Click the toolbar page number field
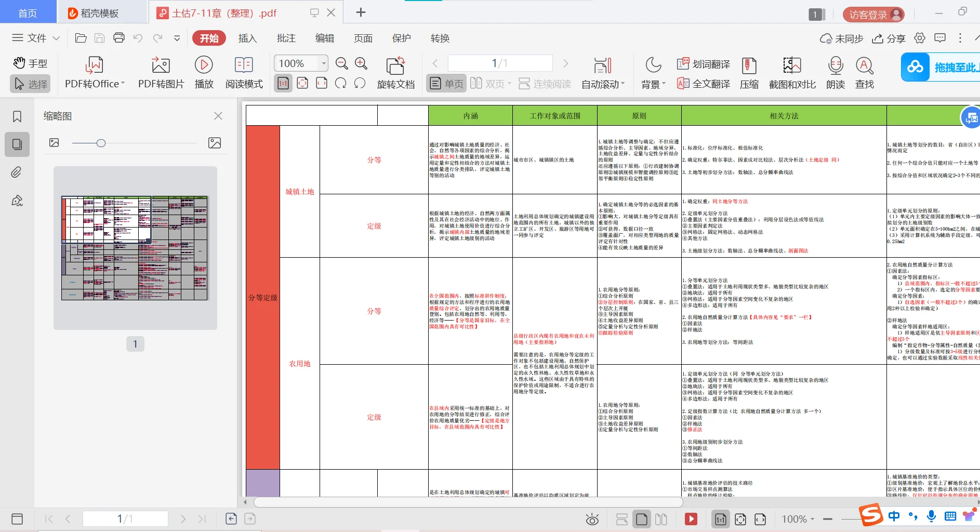980x532 pixels. [500, 63]
